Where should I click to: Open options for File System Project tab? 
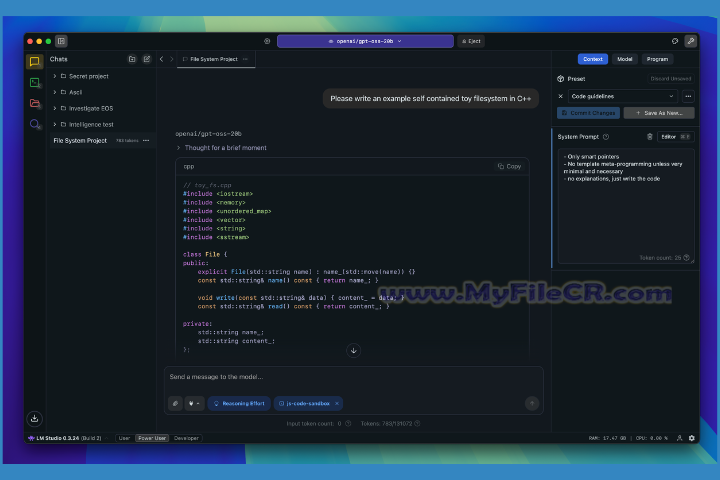pos(245,59)
